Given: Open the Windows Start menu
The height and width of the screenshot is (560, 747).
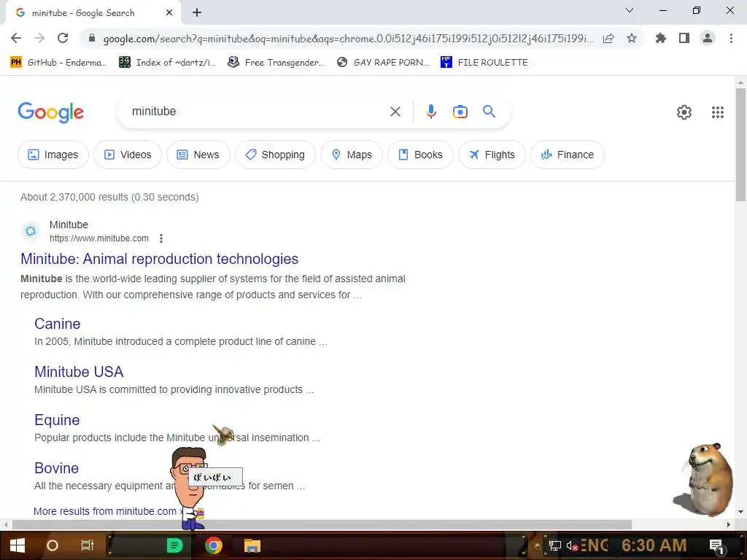Looking at the screenshot, I should pyautogui.click(x=18, y=545).
